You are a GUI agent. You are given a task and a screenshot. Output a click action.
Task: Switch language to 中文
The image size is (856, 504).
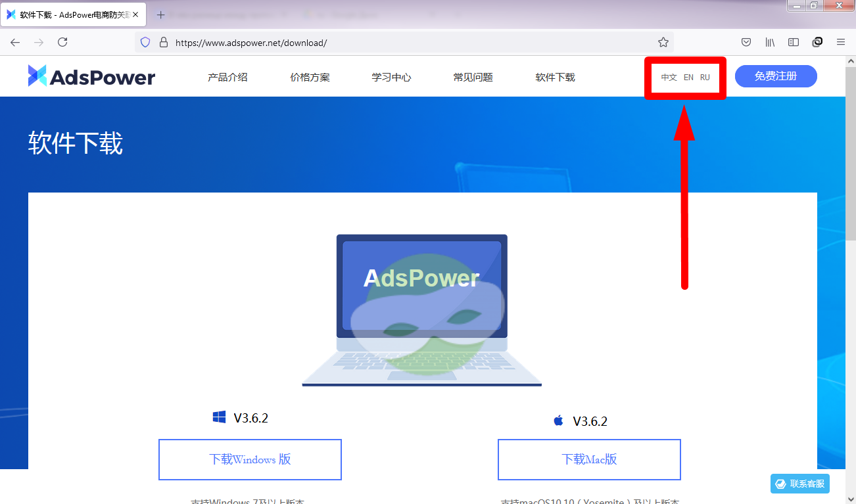[x=669, y=78]
